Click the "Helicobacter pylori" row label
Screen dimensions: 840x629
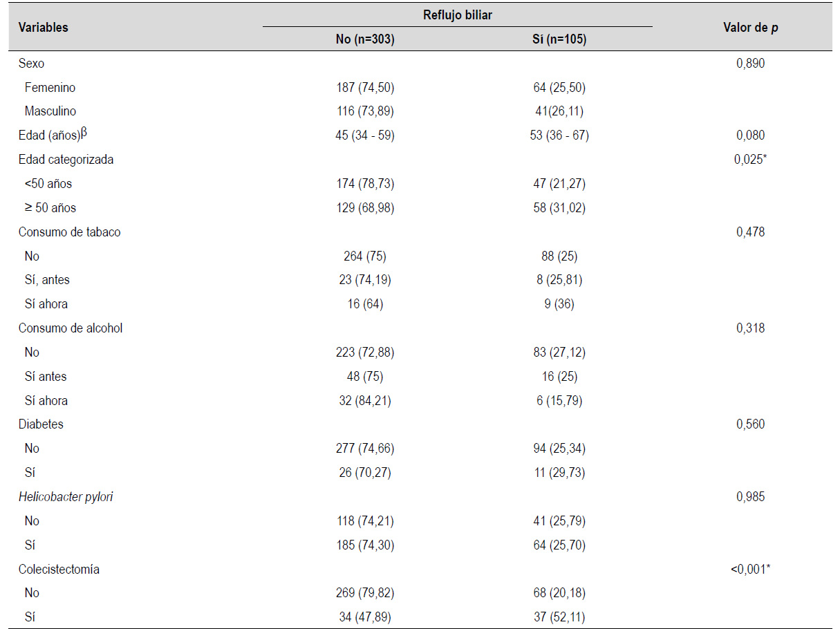(x=65, y=497)
